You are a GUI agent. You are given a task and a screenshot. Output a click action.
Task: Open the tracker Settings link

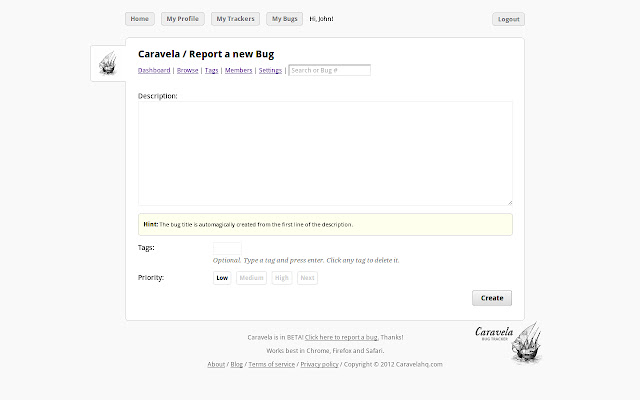[270, 70]
